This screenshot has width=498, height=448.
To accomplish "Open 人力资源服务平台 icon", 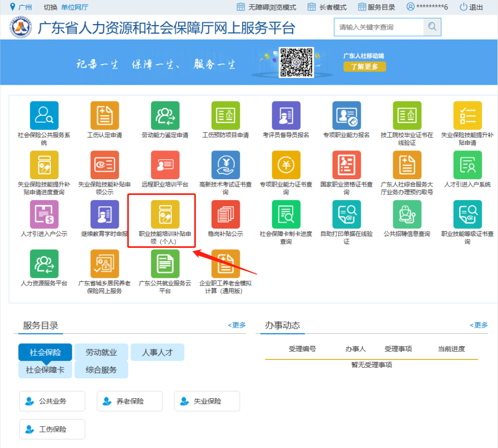I will 44,264.
